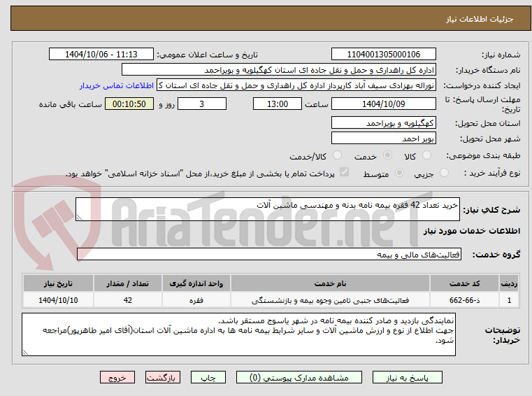Click the پاسخ به نیاز button
Viewport: 532px width, 396px height.
coord(407,377)
